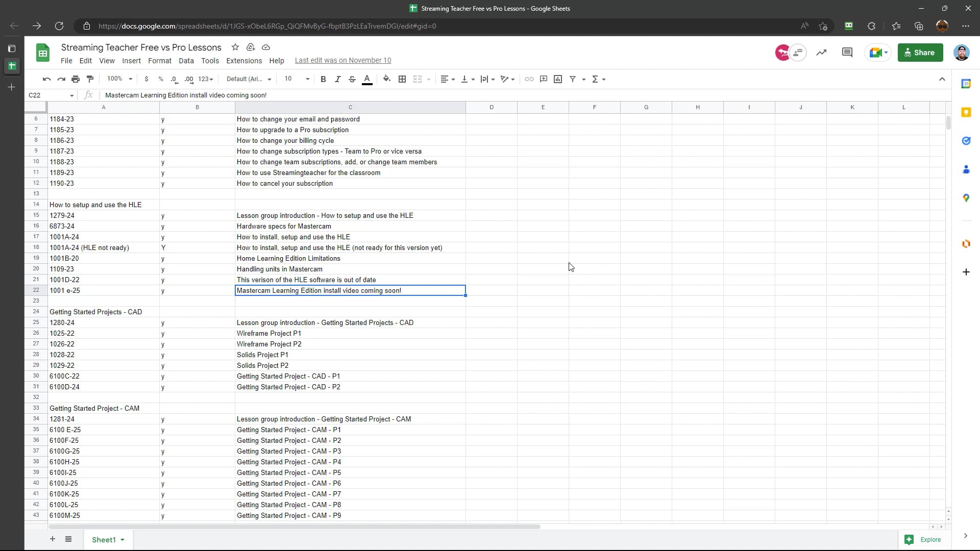Open the Data menu
The height and width of the screenshot is (551, 980).
186,61
